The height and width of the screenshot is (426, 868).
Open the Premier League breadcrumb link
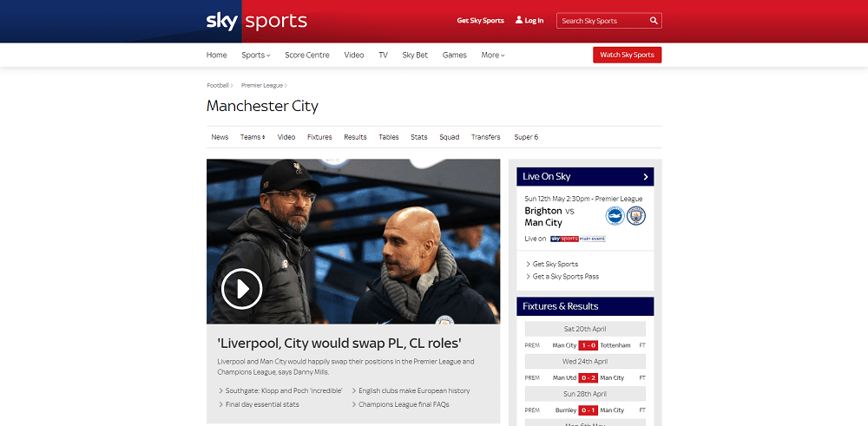click(x=262, y=86)
